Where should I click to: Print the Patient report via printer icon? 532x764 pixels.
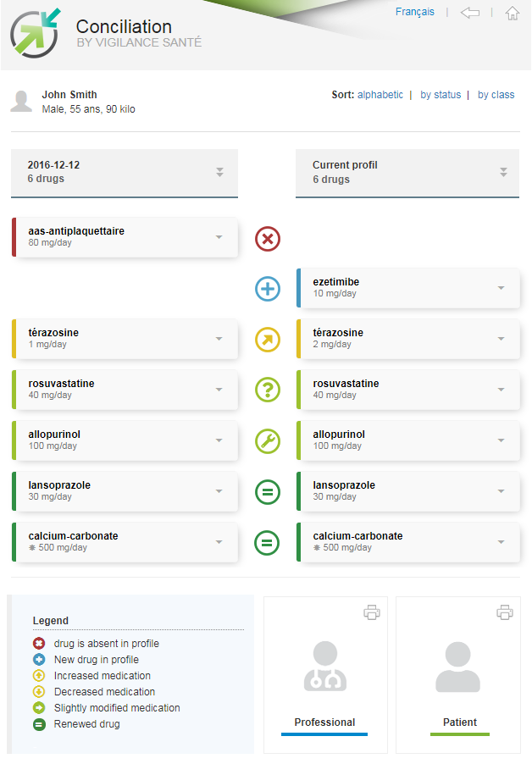click(505, 612)
